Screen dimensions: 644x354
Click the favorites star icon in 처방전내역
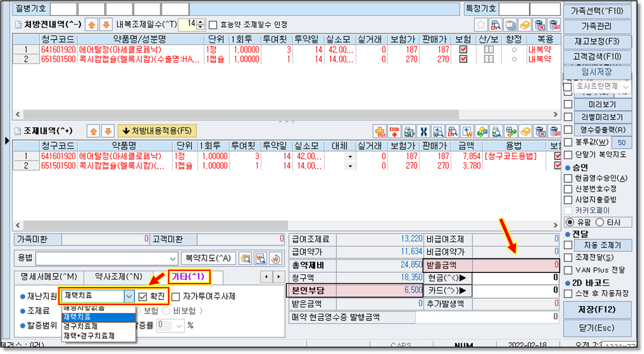click(x=481, y=25)
